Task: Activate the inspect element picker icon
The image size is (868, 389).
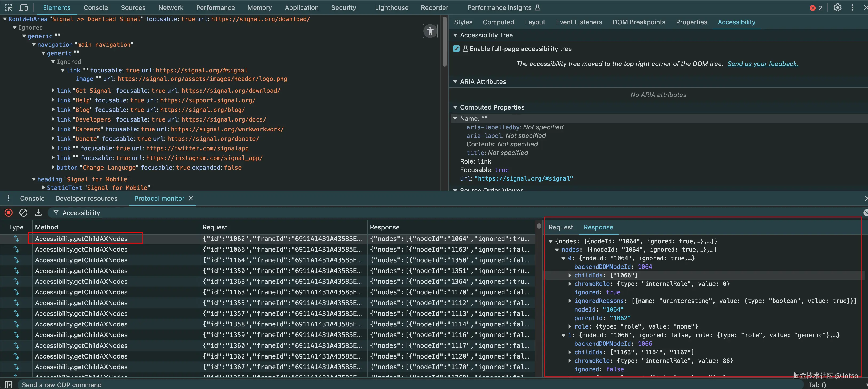Action: tap(9, 7)
